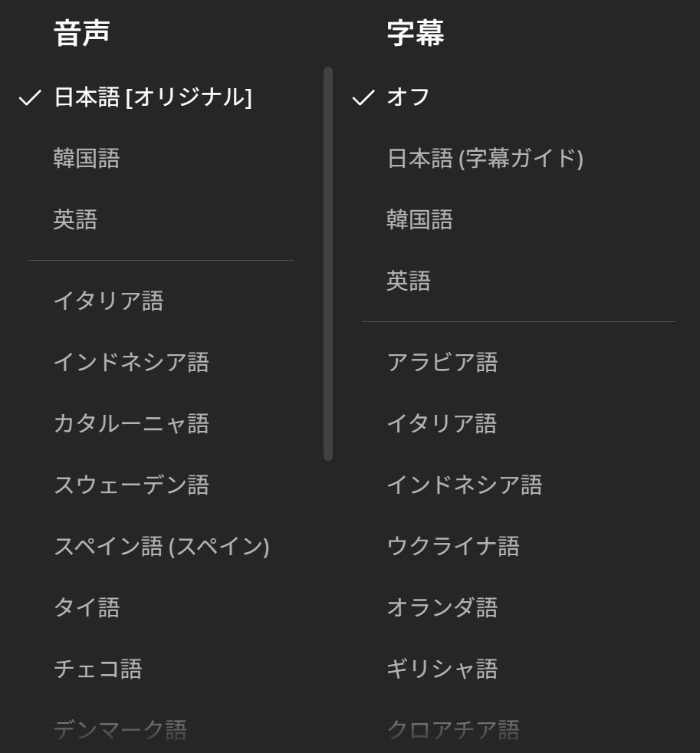Switch audio to 韓国語
The height and width of the screenshot is (753, 700).
[x=87, y=159]
